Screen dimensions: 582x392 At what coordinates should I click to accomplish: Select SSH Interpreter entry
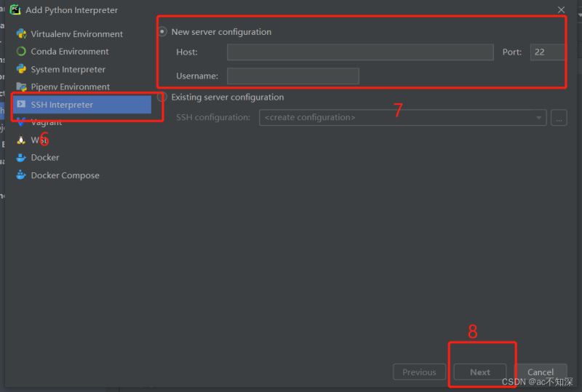pos(82,104)
